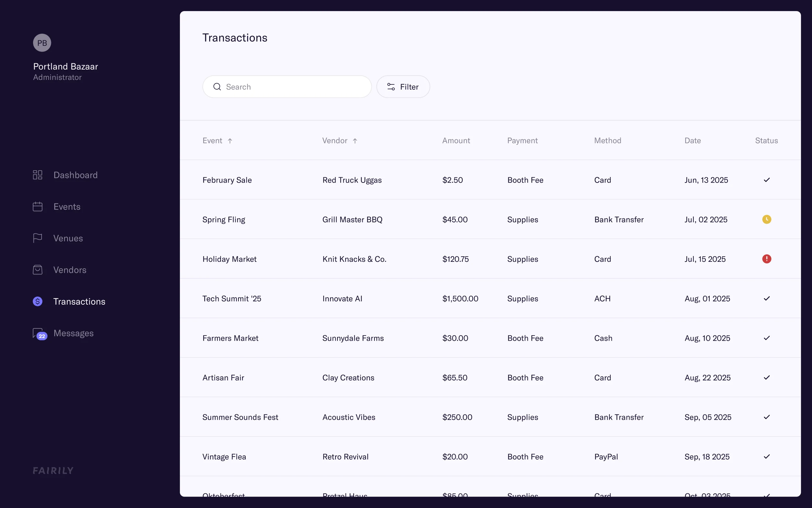Open the Filter button
The height and width of the screenshot is (508, 812).
403,87
